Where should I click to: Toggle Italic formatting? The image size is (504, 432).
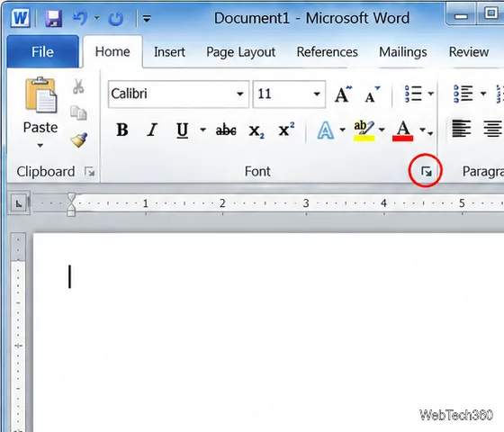tap(152, 130)
